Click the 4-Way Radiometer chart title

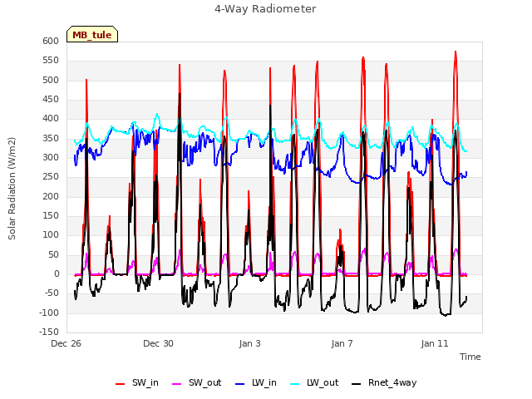pos(265,9)
